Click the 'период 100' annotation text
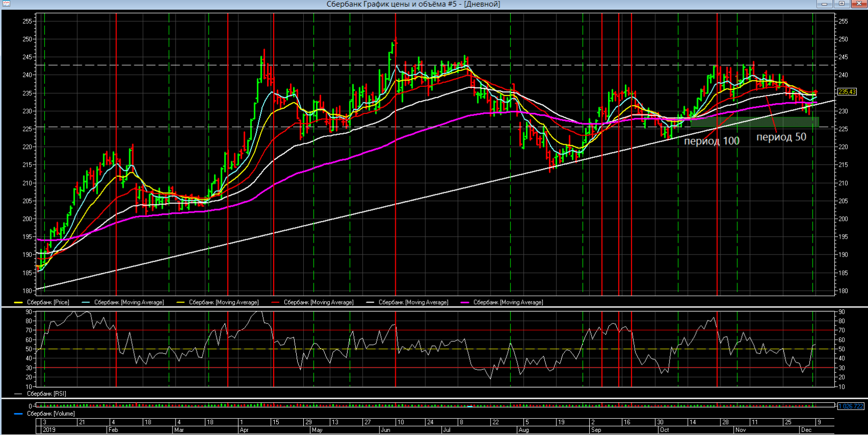This screenshot has width=868, height=435. click(x=711, y=141)
